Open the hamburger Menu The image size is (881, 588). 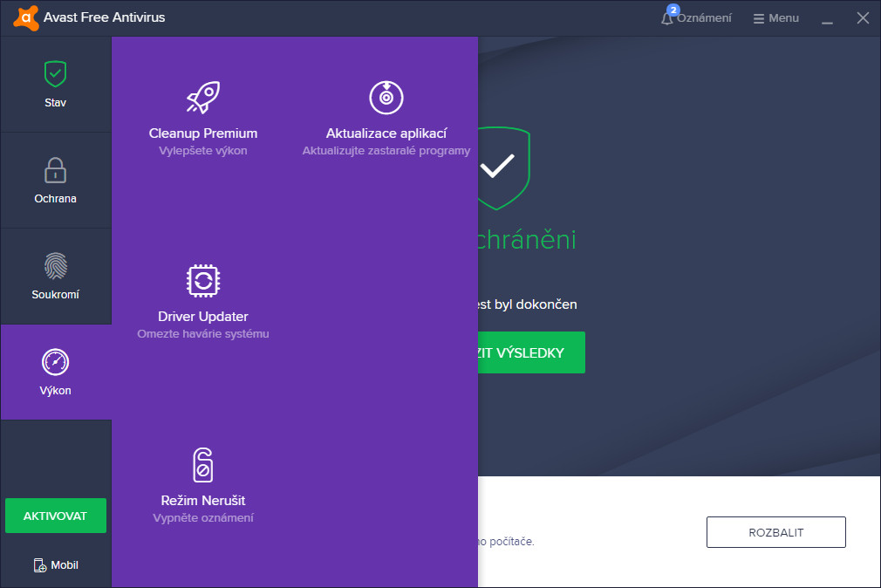776,18
